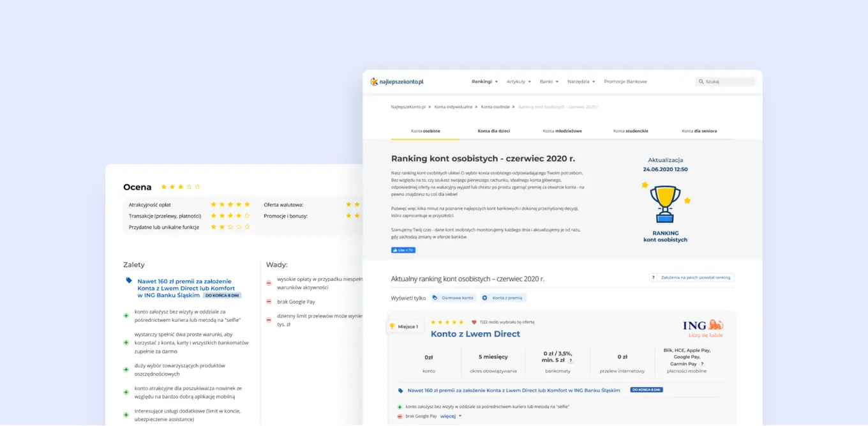This screenshot has height=426, width=868.
Task: Toggle the Darmowe konta filter
Action: pos(453,298)
